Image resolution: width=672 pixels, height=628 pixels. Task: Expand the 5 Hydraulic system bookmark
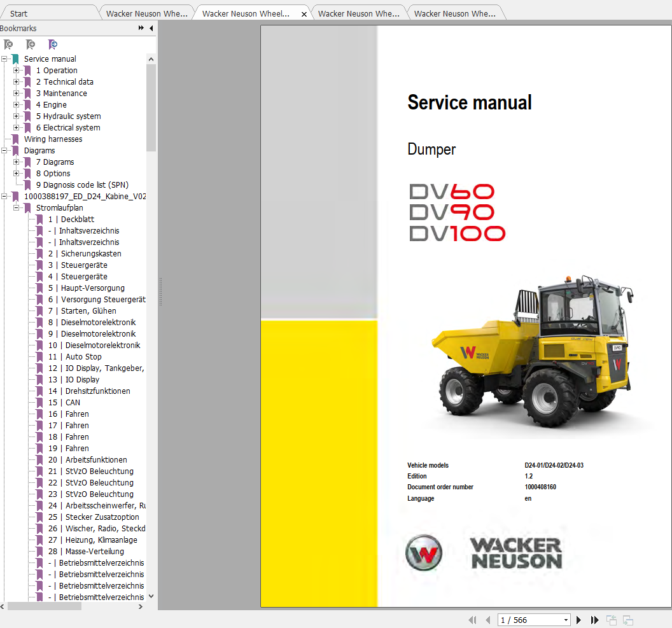tap(15, 116)
